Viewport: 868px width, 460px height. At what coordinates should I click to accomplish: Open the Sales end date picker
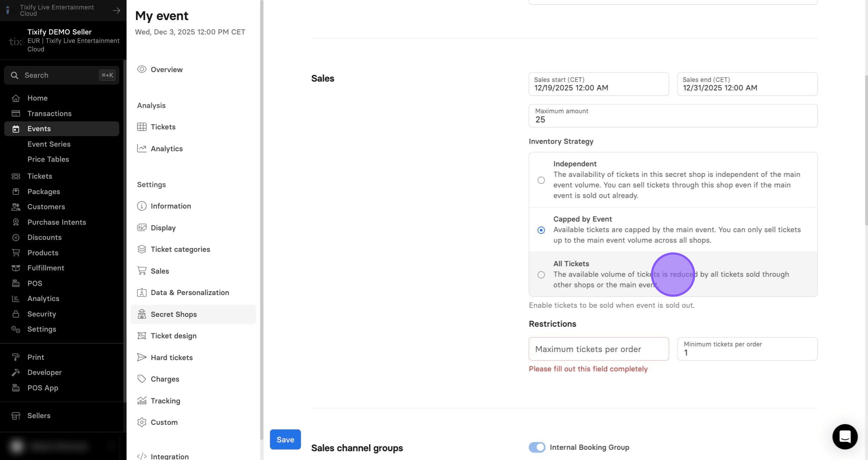[747, 84]
